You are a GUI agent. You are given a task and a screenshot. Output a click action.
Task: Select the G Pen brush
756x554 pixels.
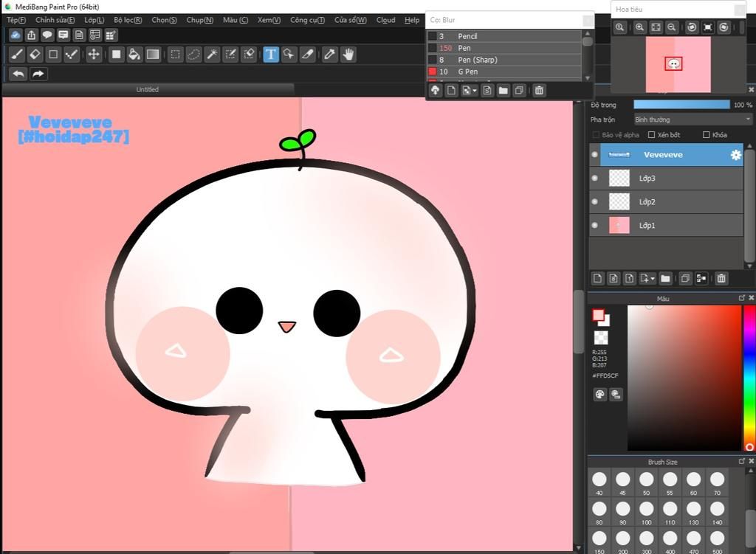coord(504,72)
